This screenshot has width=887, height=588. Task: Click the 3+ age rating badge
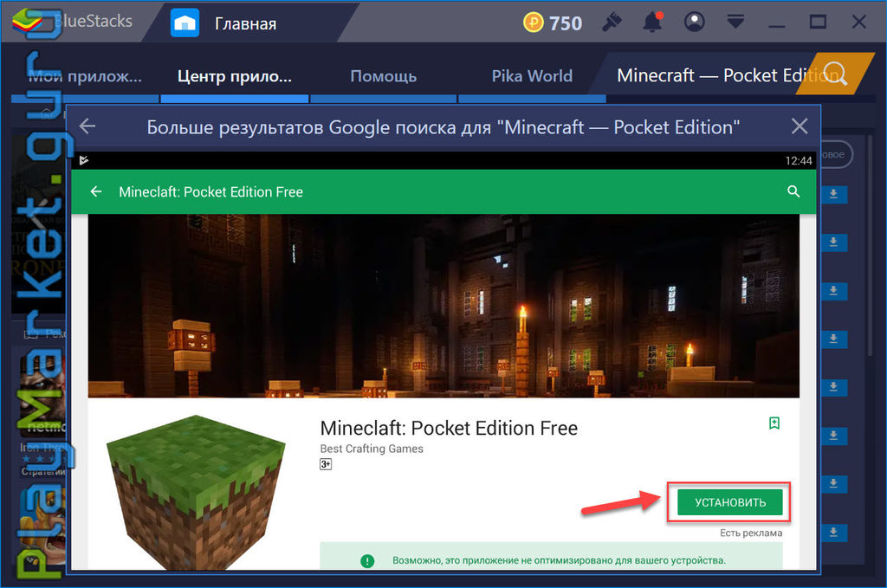coord(326,464)
